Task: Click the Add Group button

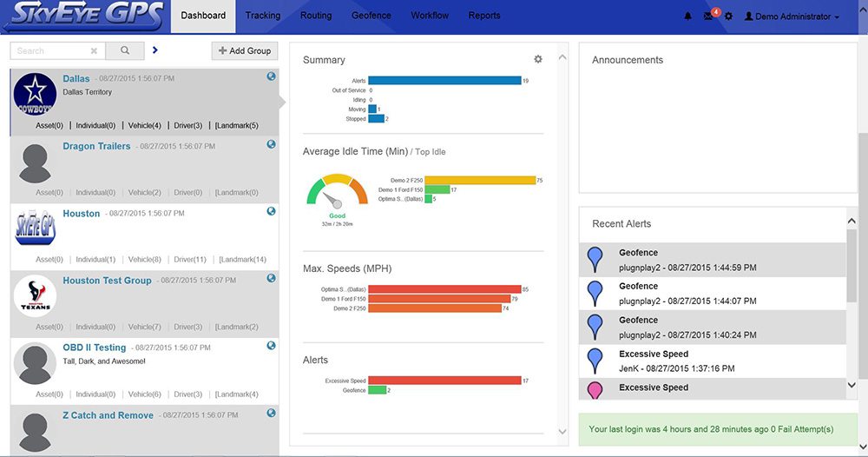Action: tap(245, 51)
